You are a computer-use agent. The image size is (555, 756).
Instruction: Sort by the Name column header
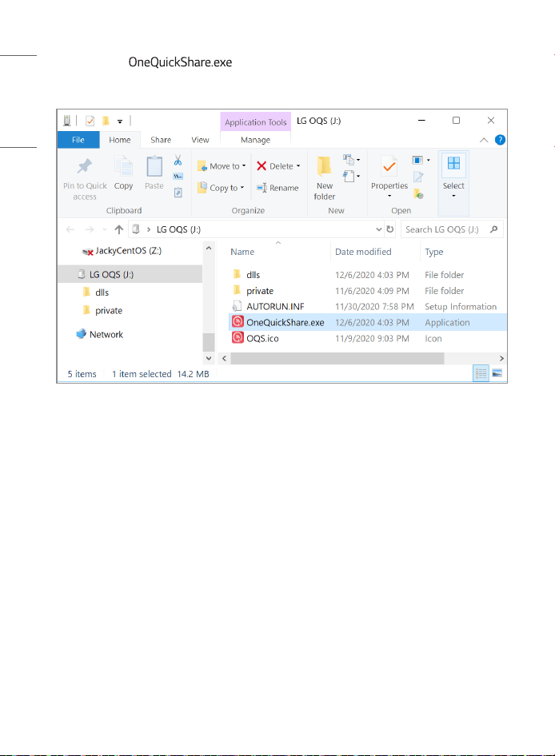(x=242, y=252)
